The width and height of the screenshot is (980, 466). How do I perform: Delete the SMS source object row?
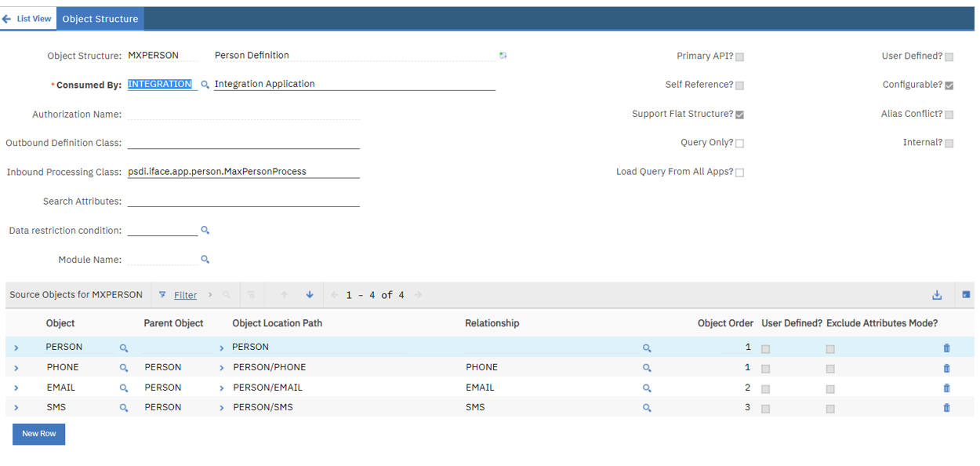[946, 407]
